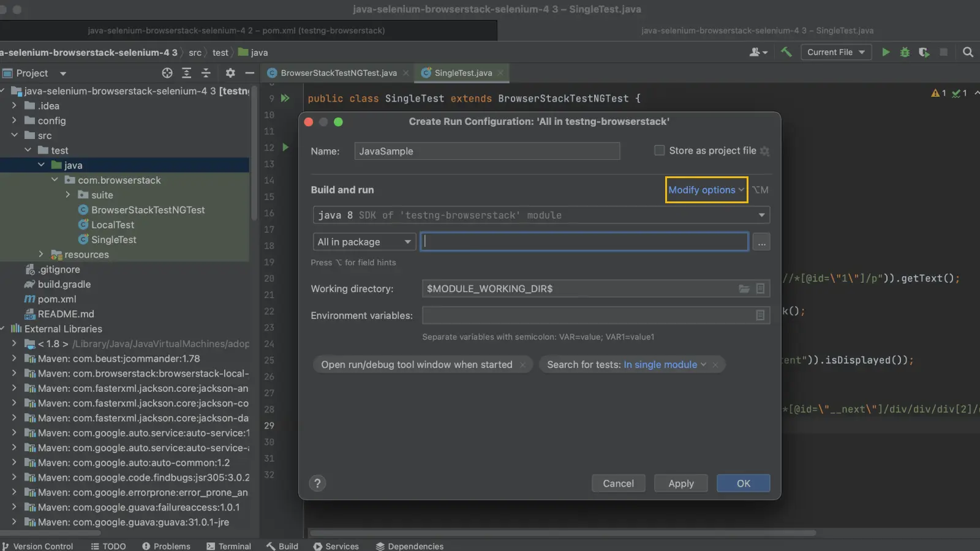Open the Modify options dropdown
Viewport: 980px width, 551px height.
click(706, 190)
